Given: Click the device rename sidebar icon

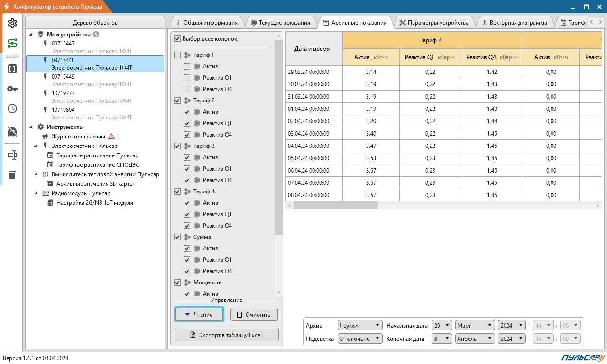Looking at the screenshot, I should [12, 155].
